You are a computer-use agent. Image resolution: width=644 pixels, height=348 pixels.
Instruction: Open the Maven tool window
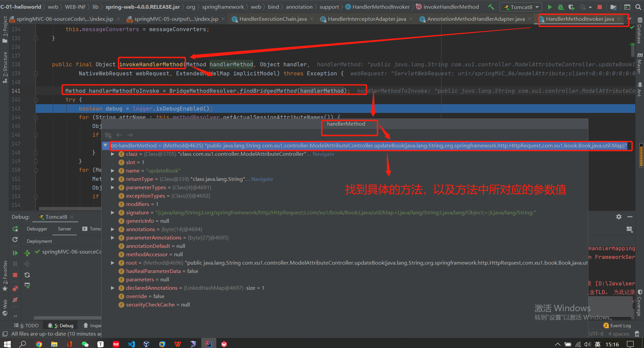point(640,64)
